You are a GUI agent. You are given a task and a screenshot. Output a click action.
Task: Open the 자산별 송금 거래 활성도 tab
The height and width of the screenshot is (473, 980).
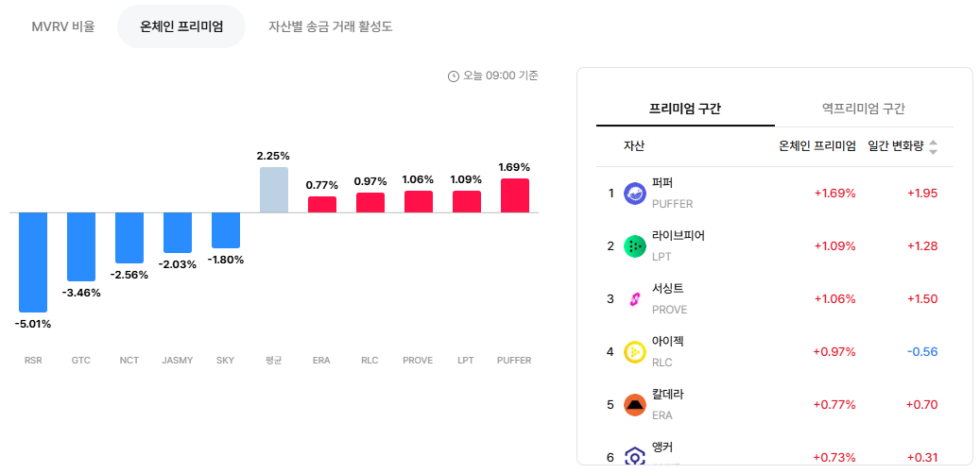[x=331, y=26]
